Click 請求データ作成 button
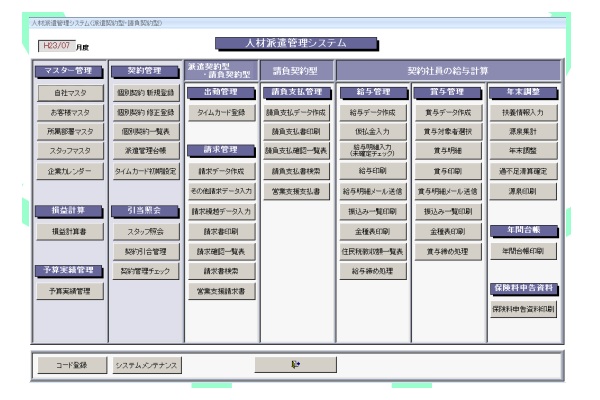Image resolution: width=600 pixels, height=400 pixels. coord(221,171)
